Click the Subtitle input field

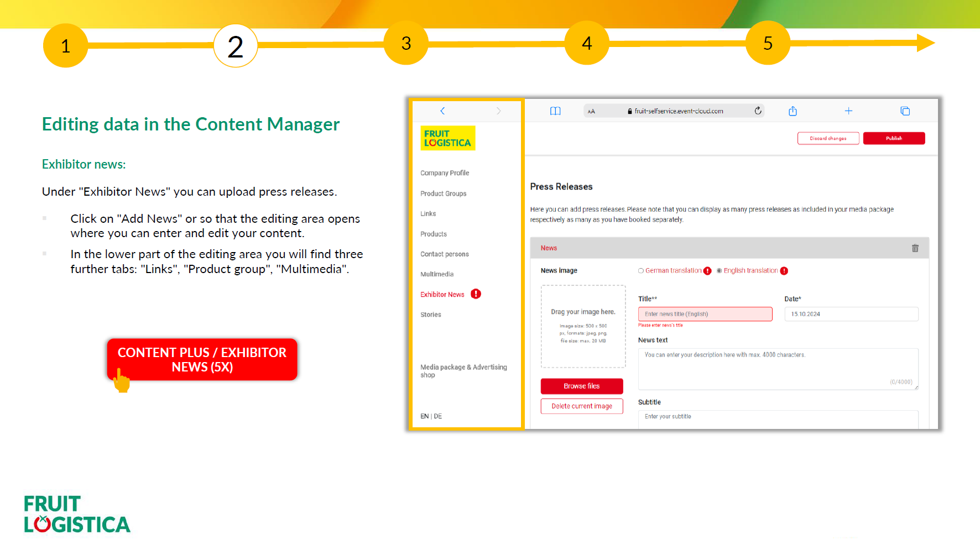tap(778, 419)
